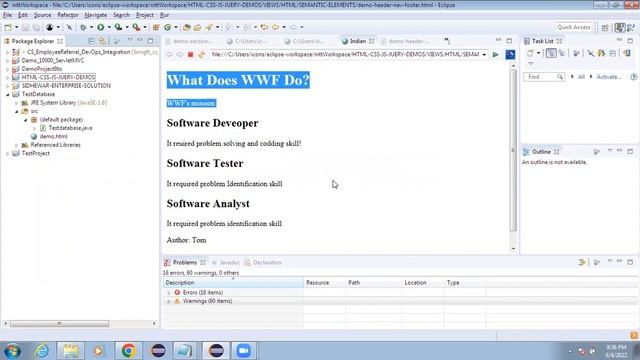Viewport: 640px width, 360px height.
Task: Click help question mark in Task List
Action: pos(633,77)
